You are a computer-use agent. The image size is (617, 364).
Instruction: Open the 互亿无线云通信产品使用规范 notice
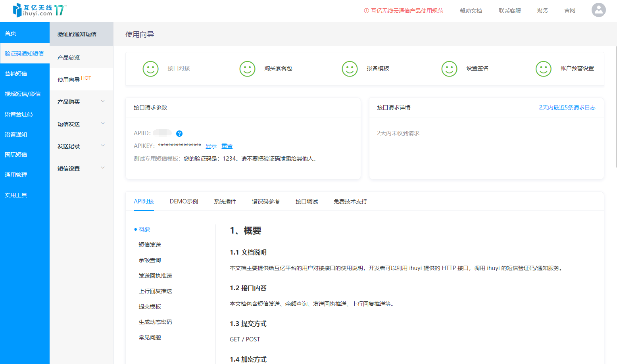407,11
